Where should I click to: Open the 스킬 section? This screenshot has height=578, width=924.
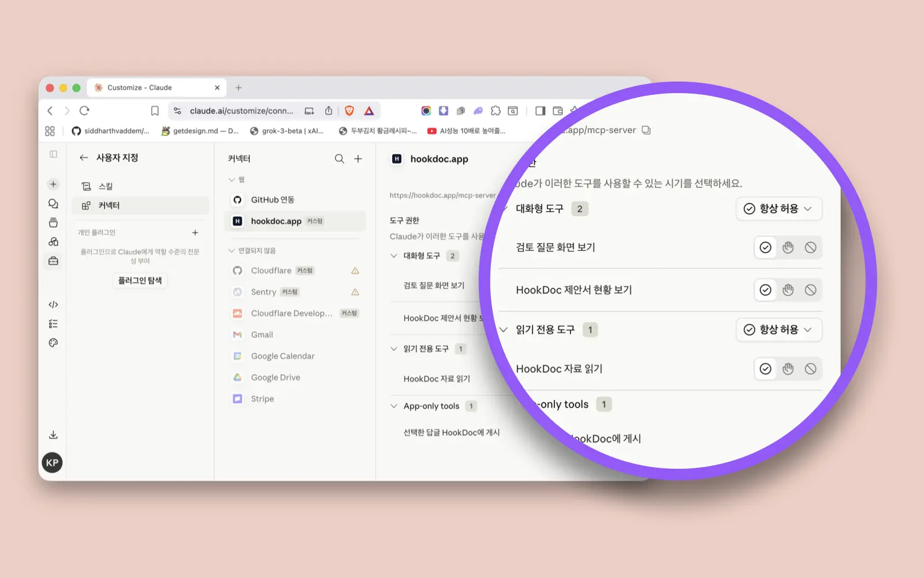point(140,186)
